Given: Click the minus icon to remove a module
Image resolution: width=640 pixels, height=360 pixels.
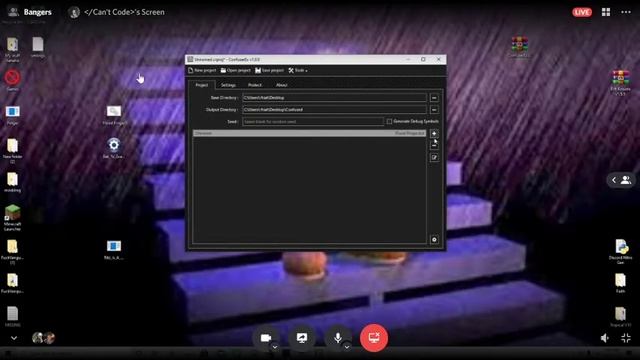Looking at the screenshot, I should pos(434,145).
